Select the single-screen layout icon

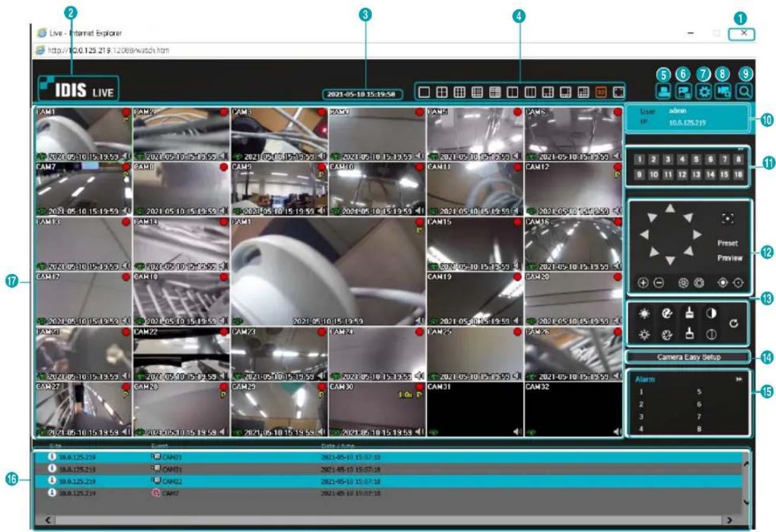pos(424,92)
